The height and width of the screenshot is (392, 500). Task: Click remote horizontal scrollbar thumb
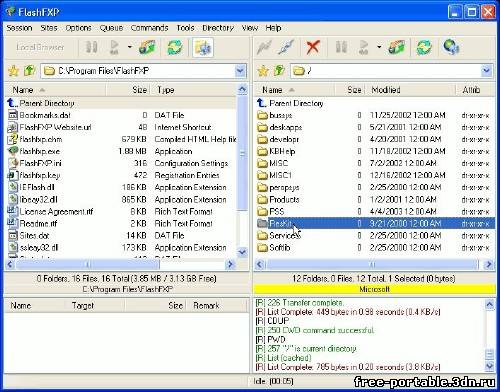click(x=372, y=265)
